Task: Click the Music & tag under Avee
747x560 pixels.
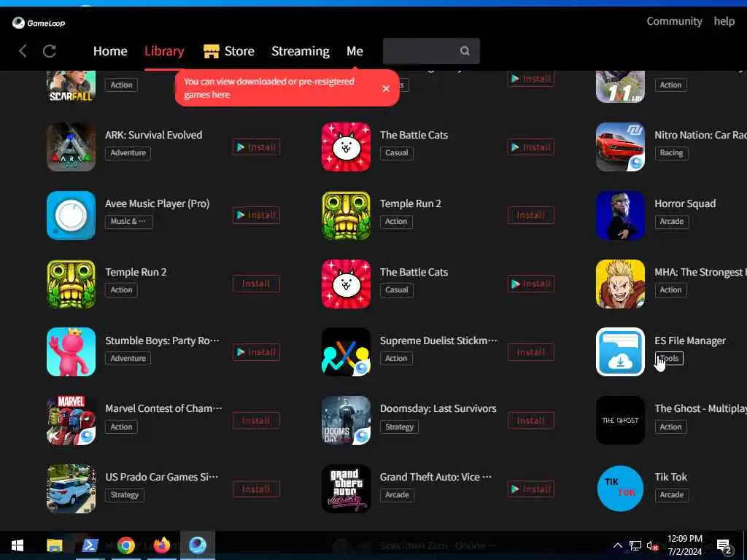Action: (x=128, y=222)
